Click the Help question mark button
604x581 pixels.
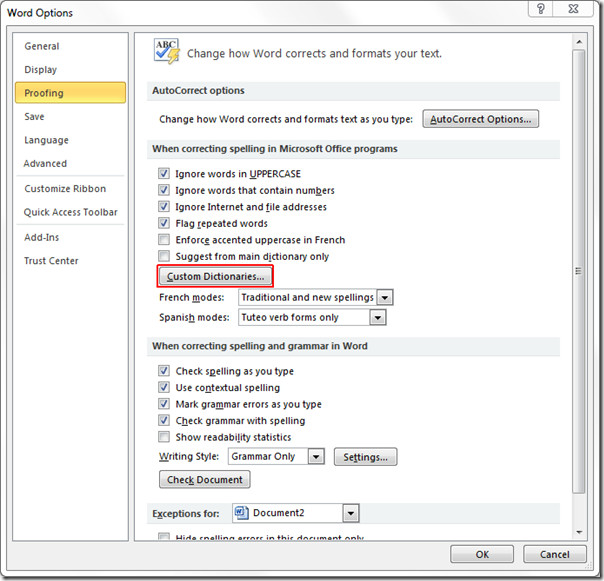point(541,8)
